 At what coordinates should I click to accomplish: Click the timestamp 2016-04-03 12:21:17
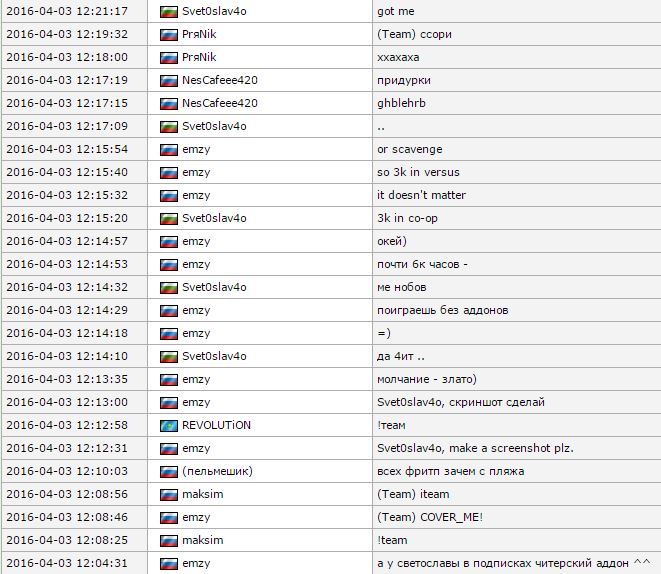coord(66,11)
